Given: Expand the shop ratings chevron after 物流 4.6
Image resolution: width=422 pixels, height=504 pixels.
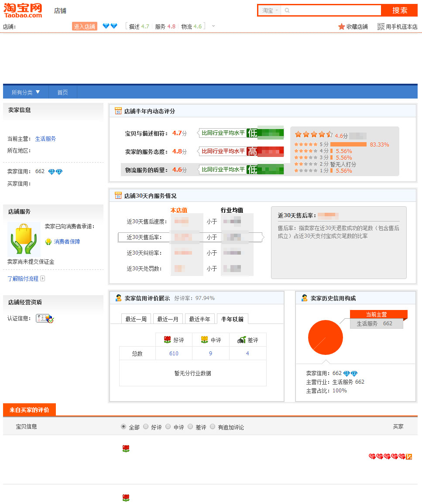Looking at the screenshot, I should click(x=213, y=26).
